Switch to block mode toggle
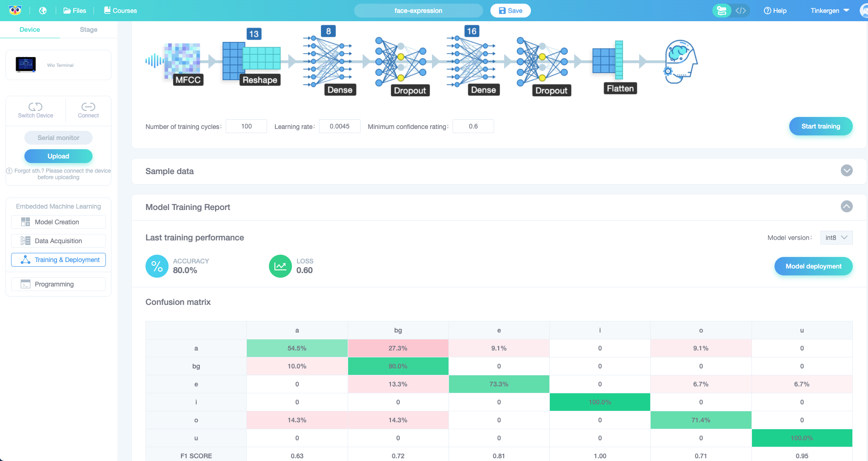This screenshot has width=868, height=461. click(722, 11)
